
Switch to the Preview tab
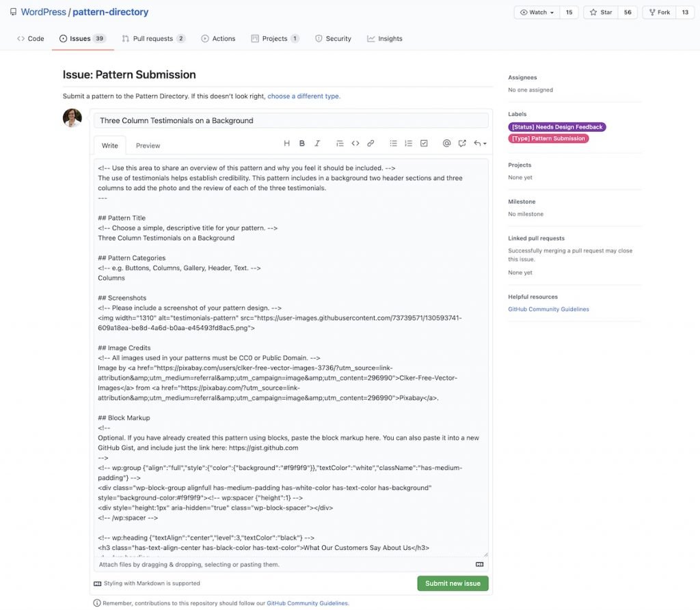click(148, 145)
